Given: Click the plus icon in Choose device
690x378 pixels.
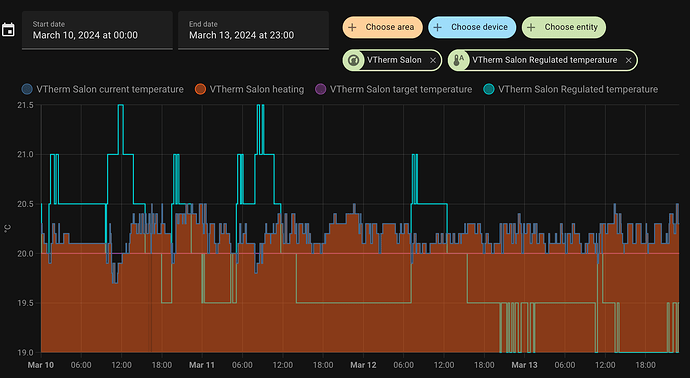Looking at the screenshot, I should coord(437,27).
